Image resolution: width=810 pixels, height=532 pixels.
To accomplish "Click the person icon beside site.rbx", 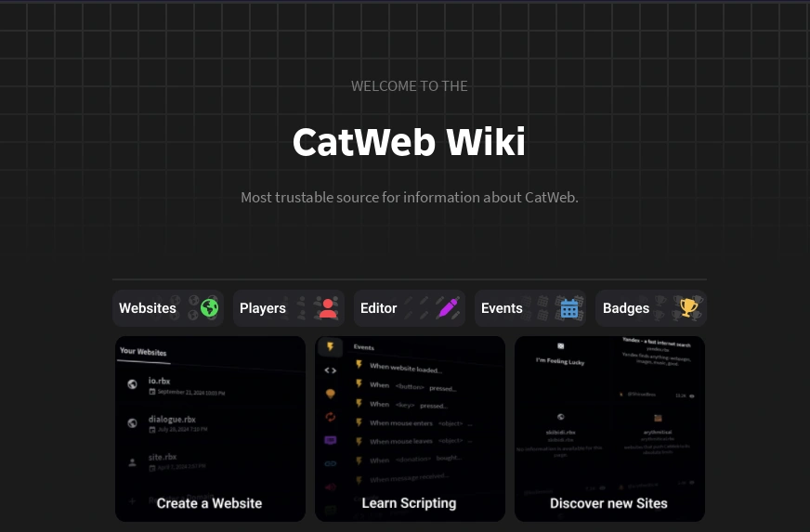I will 132,462.
